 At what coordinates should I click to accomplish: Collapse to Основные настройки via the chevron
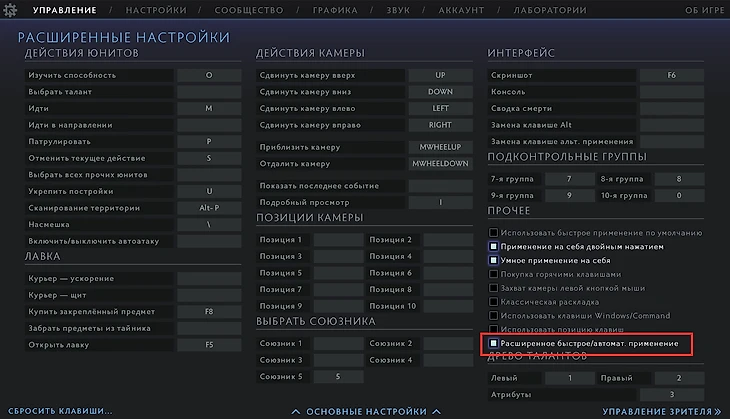coord(296,411)
